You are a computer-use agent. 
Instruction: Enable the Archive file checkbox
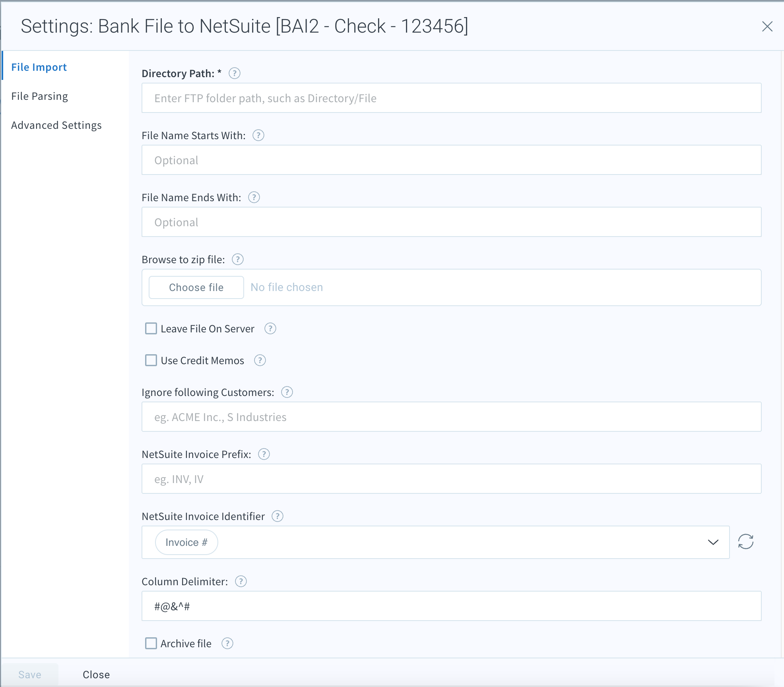click(151, 643)
